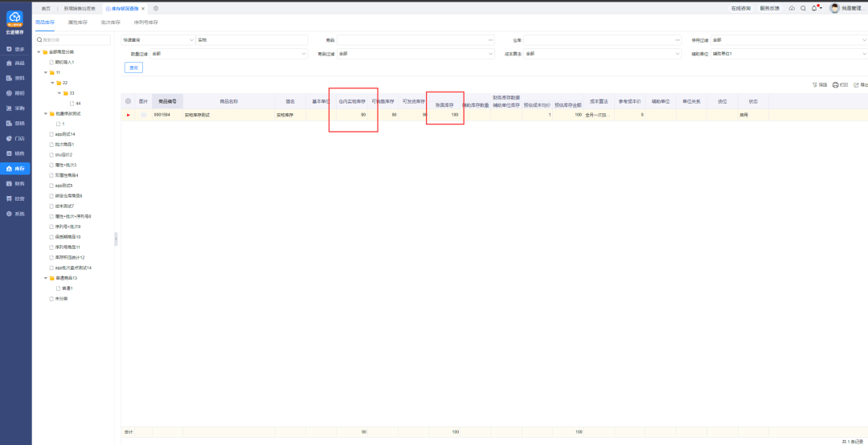This screenshot has width=868, height=445.
Task: Click the notification bell icon
Action: [813, 8]
